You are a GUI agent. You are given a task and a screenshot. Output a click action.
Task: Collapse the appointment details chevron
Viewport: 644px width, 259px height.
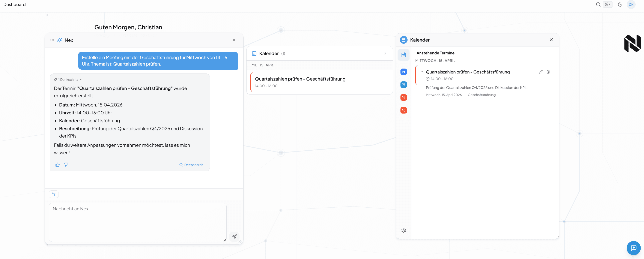pos(422,72)
